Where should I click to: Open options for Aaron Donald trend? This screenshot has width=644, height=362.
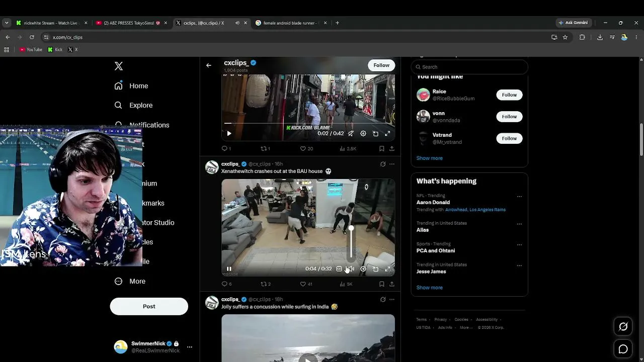click(x=519, y=197)
